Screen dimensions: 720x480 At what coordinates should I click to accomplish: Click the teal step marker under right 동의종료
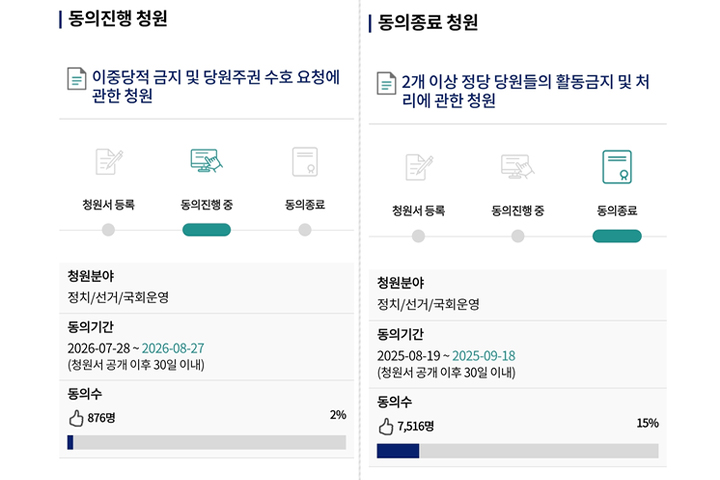pyautogui.click(x=617, y=236)
